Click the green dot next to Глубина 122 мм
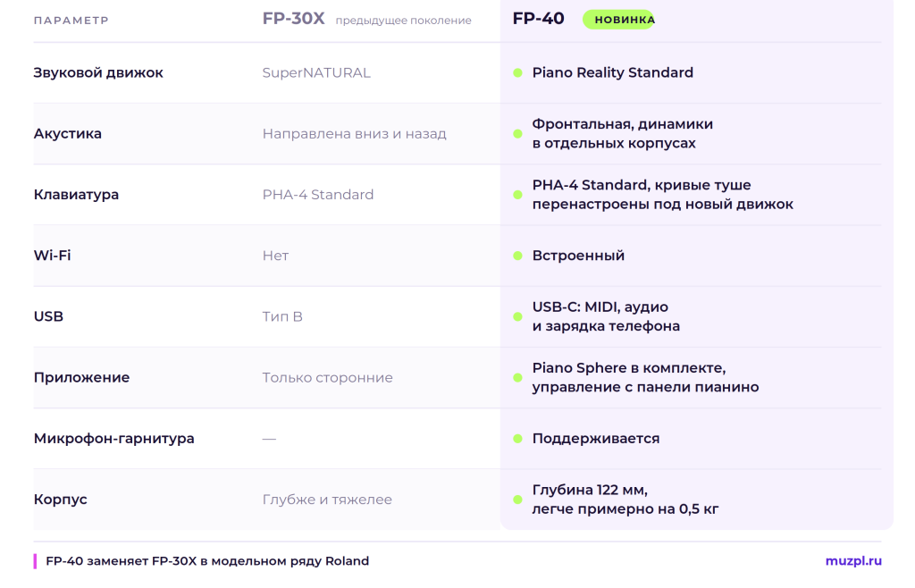The height and width of the screenshot is (588, 915). (x=517, y=500)
